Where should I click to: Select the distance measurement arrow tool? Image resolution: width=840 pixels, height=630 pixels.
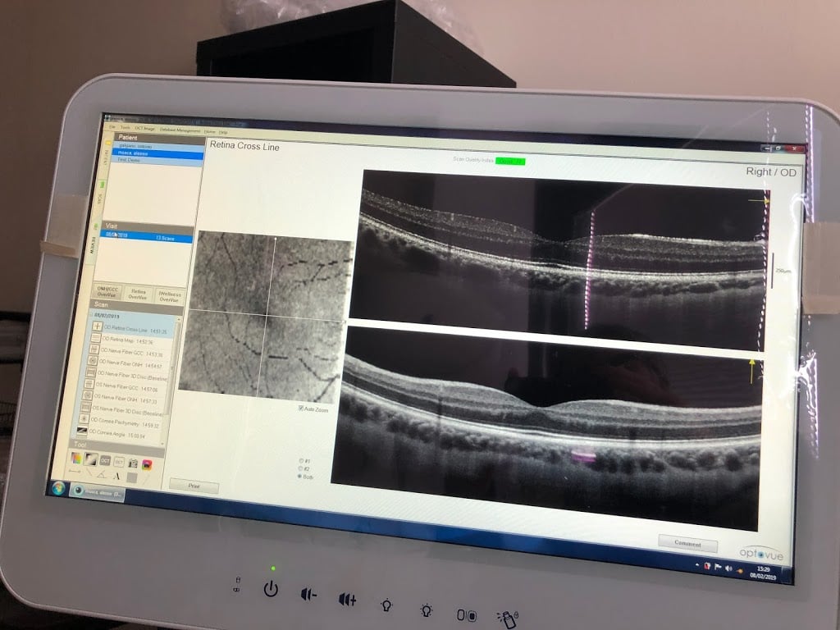[75, 472]
